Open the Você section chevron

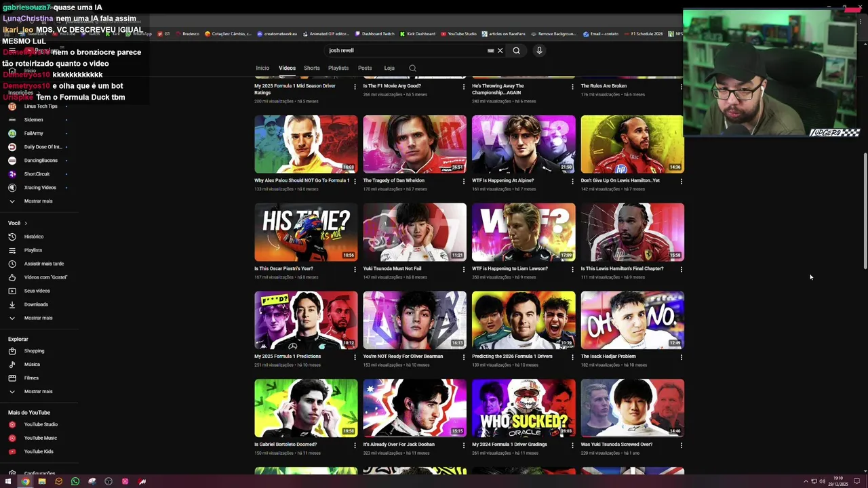(26, 223)
